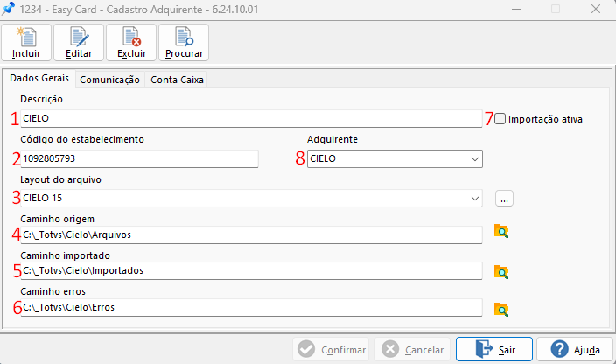Expand the Layout do arquivo dropdown

click(474, 199)
